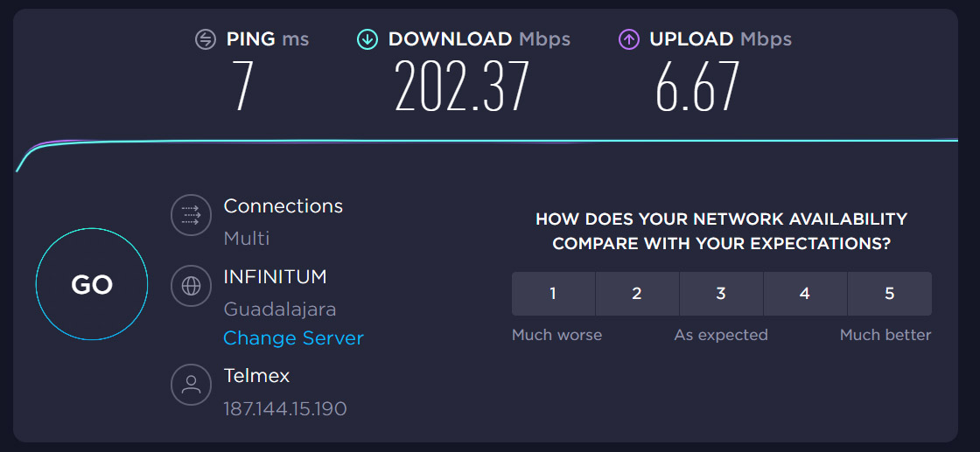Image resolution: width=980 pixels, height=452 pixels.
Task: Click the 6.67 upload speed result
Action: point(697,87)
